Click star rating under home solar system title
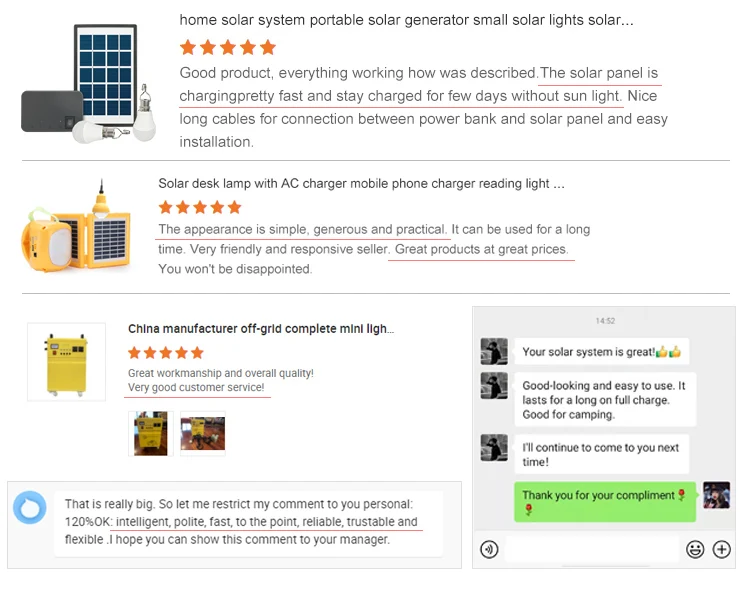750x600 pixels. 227,47
